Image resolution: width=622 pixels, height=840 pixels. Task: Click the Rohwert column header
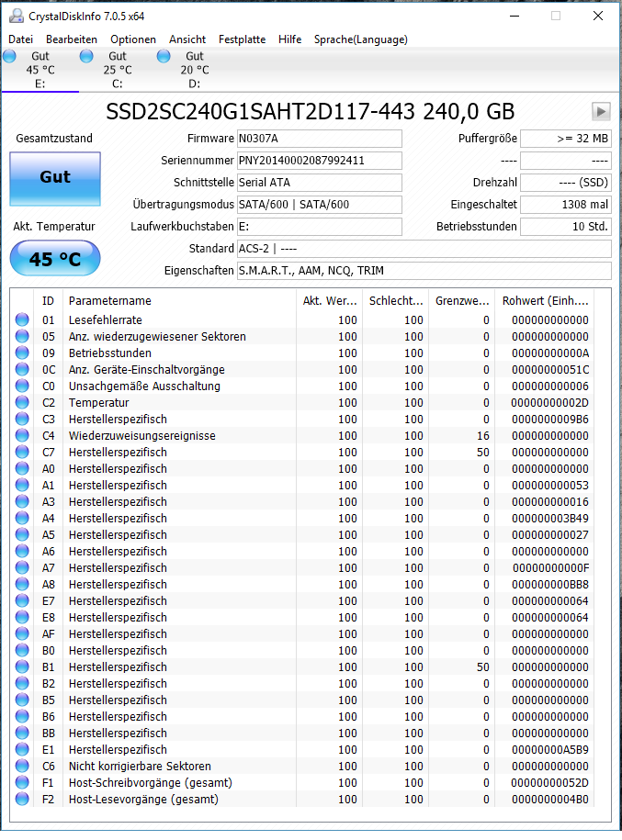pyautogui.click(x=545, y=300)
